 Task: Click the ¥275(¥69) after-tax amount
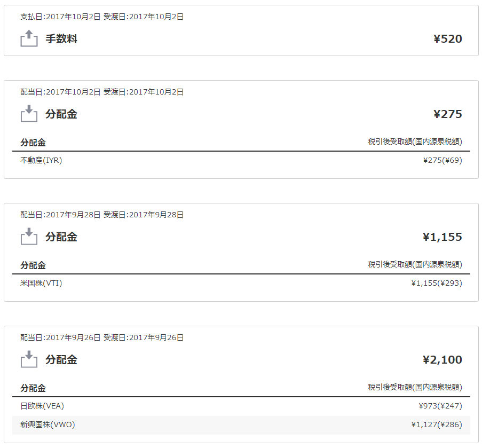tap(443, 160)
